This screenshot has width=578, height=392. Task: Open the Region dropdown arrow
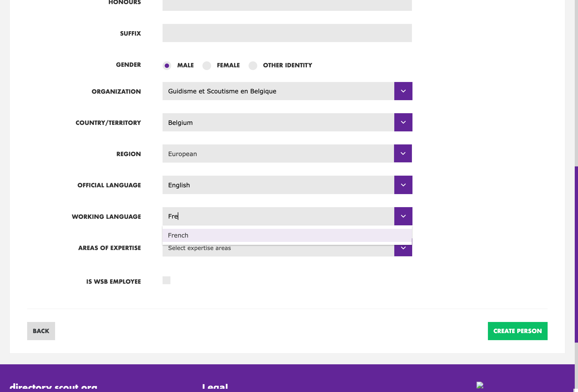coord(403,153)
